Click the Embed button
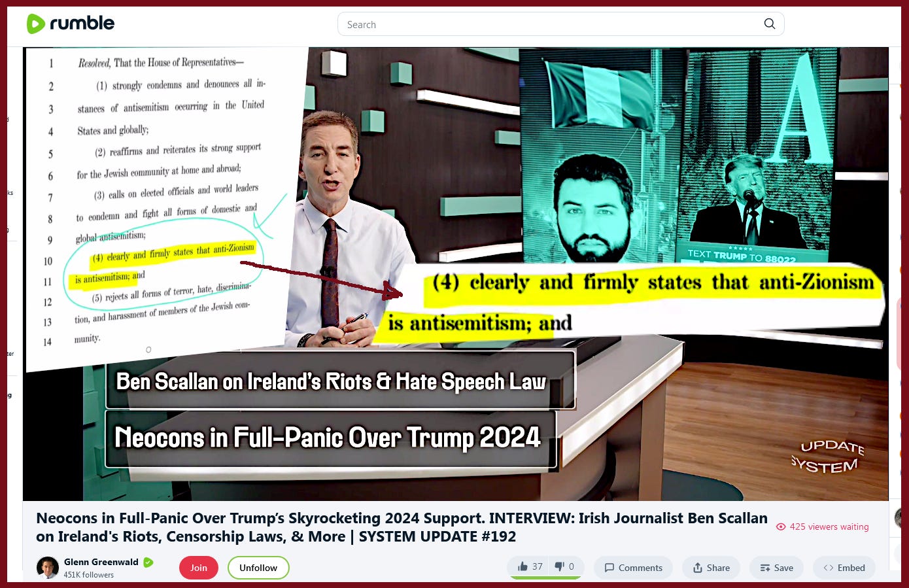The height and width of the screenshot is (588, 909). tap(844, 568)
